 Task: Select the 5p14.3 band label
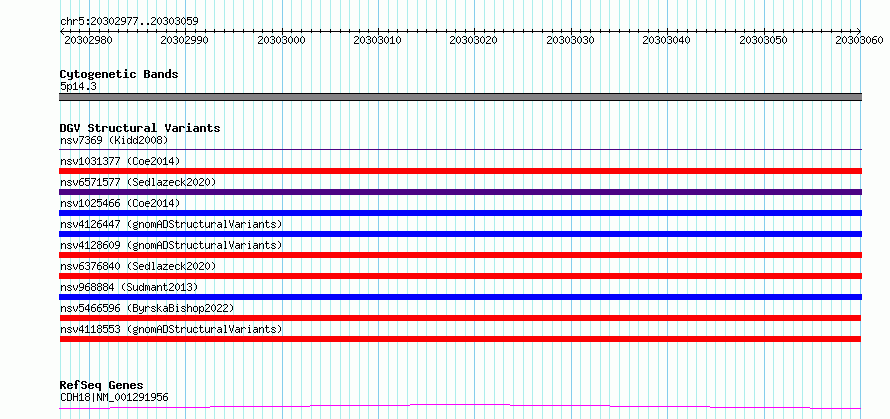(x=78, y=87)
